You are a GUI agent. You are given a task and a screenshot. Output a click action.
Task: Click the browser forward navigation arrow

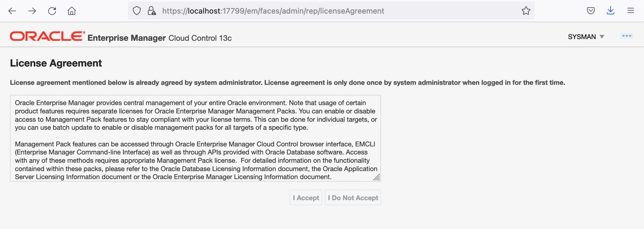point(32,11)
